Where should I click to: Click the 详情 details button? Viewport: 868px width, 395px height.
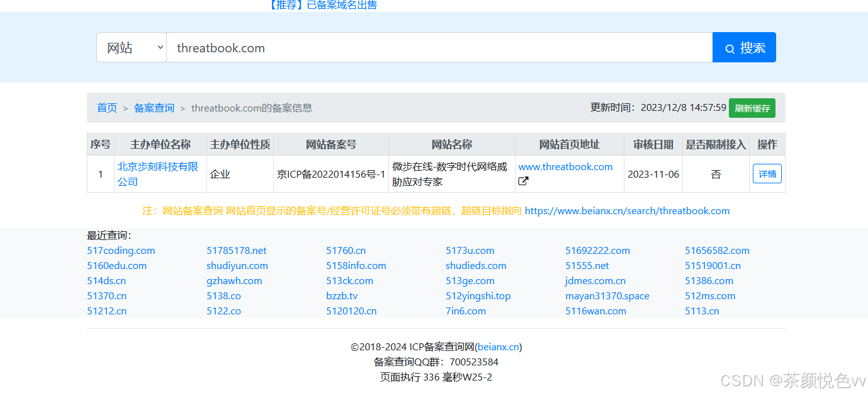click(767, 174)
